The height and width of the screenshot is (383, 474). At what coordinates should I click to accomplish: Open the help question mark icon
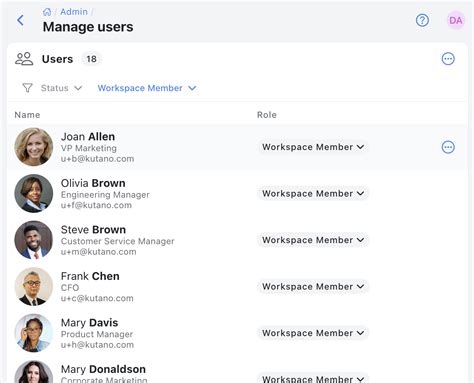[422, 20]
